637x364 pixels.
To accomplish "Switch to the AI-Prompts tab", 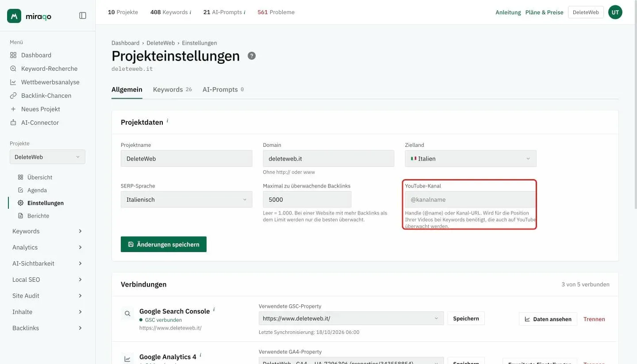I will click(x=223, y=89).
